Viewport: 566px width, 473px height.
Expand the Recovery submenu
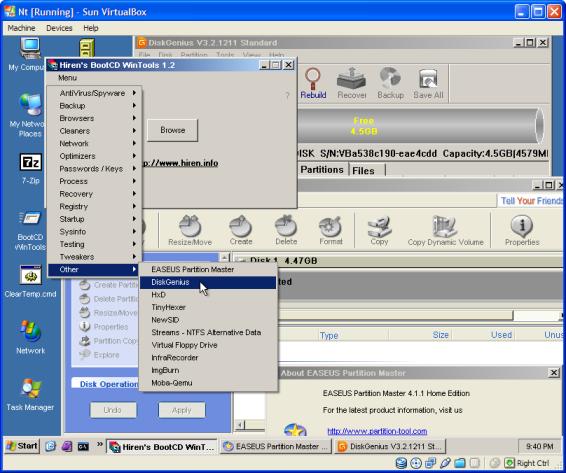coord(93,194)
